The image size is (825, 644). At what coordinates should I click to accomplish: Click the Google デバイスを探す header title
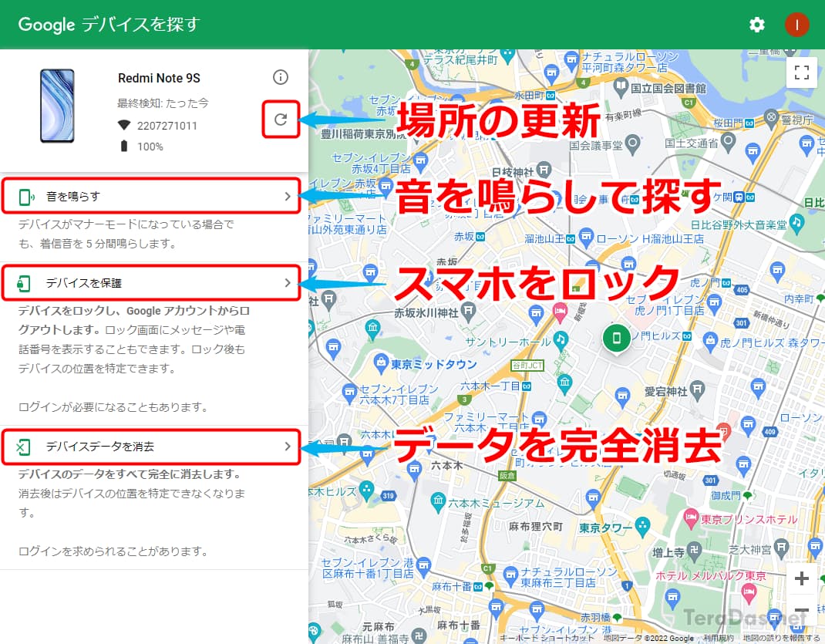pyautogui.click(x=109, y=24)
